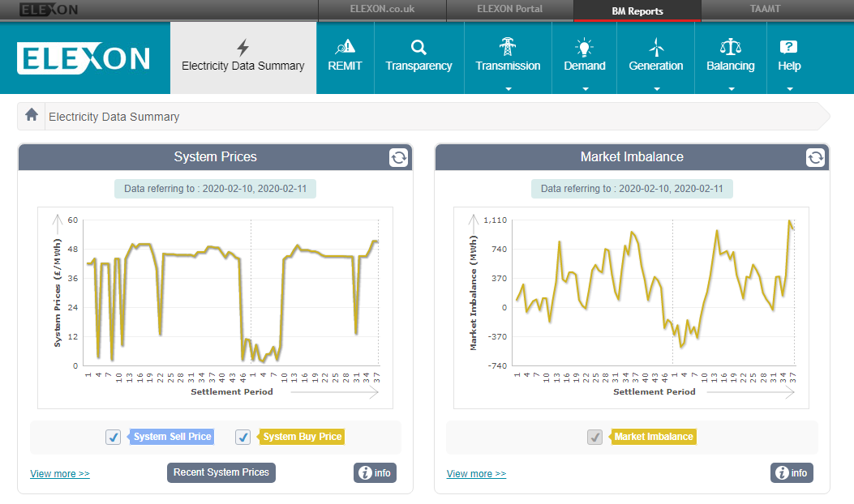Screen dimensions: 854x504
Task: Click the Market Imbalance date range label
Action: [x=632, y=189]
